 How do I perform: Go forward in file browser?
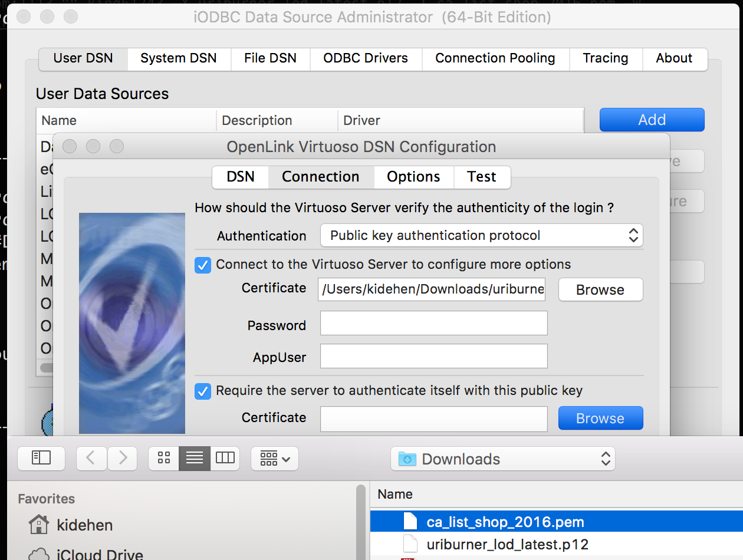pos(122,458)
